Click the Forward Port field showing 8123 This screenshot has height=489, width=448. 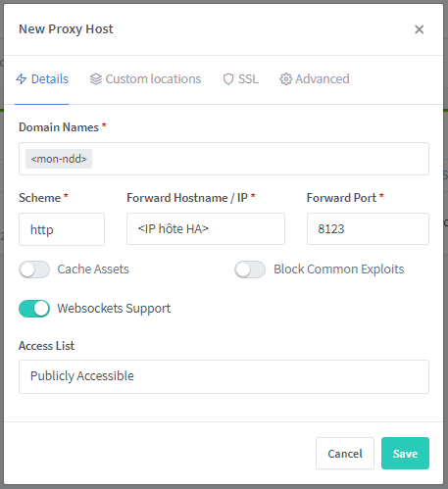368,229
